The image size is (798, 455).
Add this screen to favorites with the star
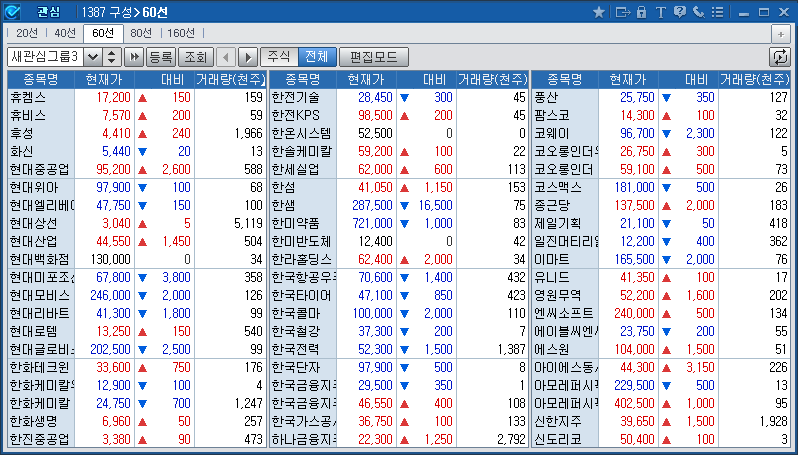(599, 12)
